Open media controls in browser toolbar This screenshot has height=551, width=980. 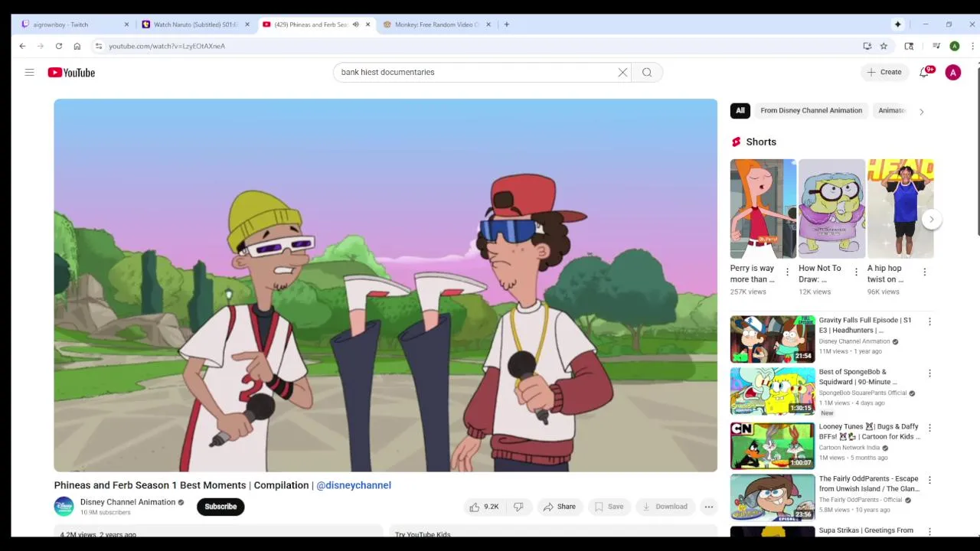click(936, 46)
